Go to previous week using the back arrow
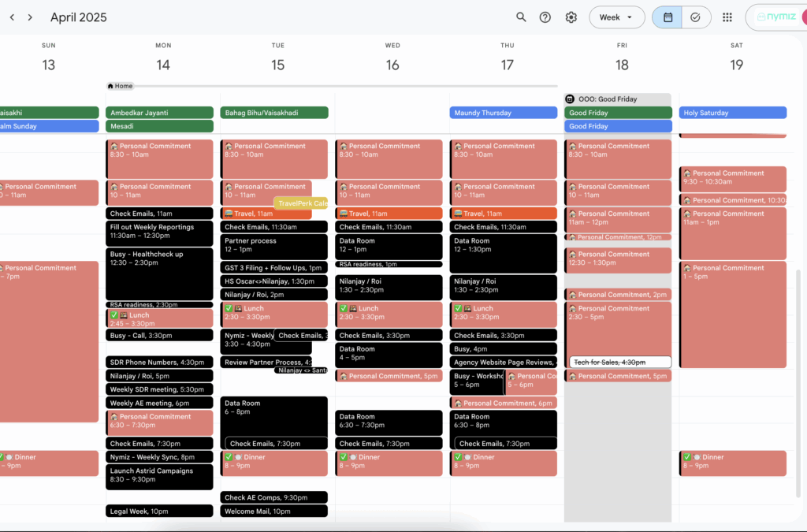The height and width of the screenshot is (532, 807). (11, 16)
